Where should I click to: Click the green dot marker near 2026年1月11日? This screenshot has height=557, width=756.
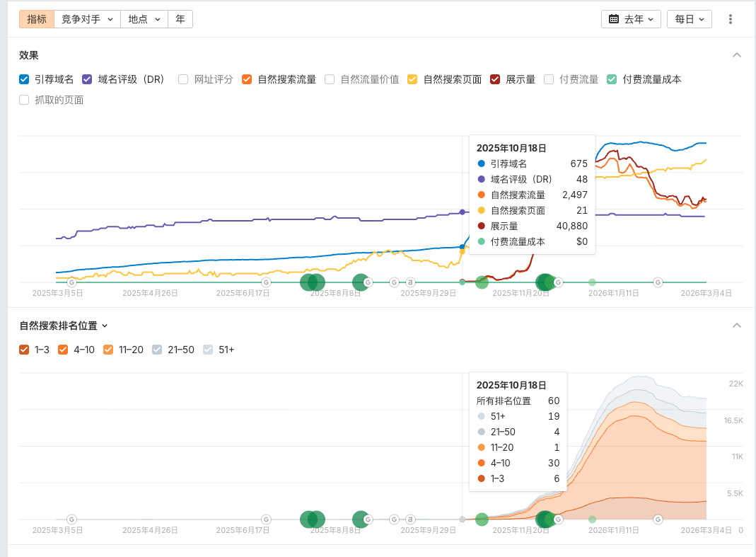591,282
